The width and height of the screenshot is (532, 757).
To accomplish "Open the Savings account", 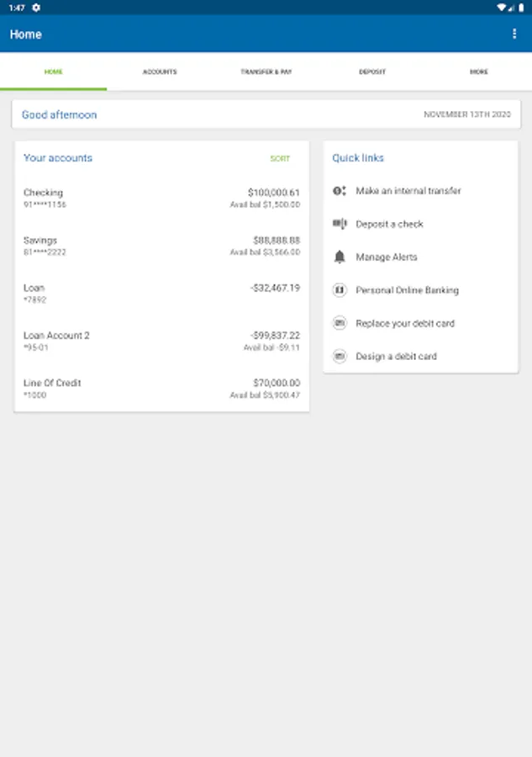I will 161,246.
